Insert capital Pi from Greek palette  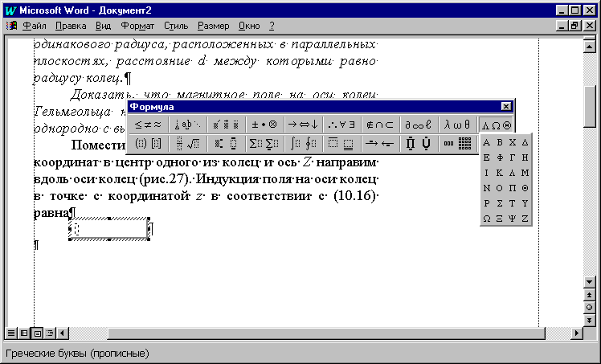pyautogui.click(x=513, y=188)
